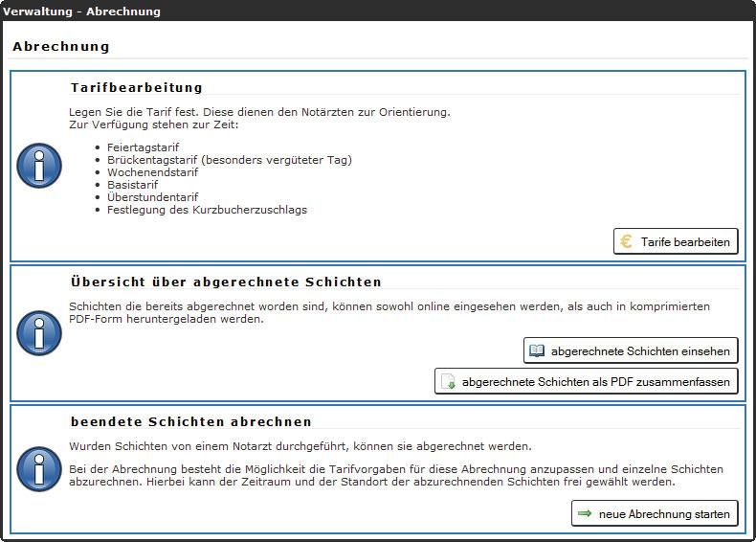Click the book icon on abgerechnete Schichten einsehen

tap(537, 351)
